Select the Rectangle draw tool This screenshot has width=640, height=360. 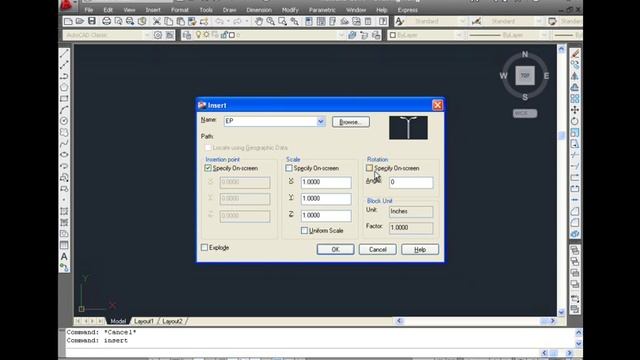(x=64, y=99)
